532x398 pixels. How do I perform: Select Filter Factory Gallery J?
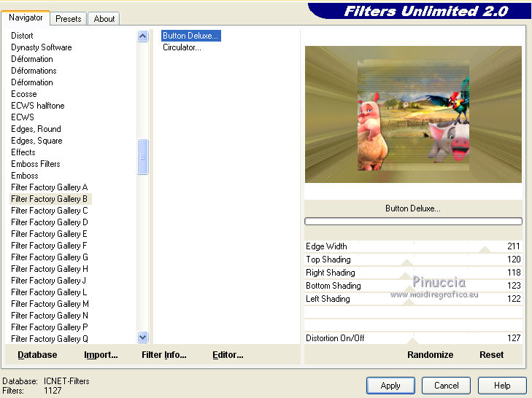(48, 281)
